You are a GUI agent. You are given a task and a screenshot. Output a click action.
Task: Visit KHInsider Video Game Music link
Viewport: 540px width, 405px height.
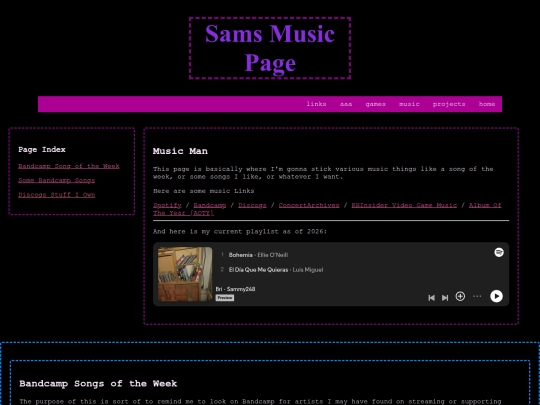(x=404, y=205)
